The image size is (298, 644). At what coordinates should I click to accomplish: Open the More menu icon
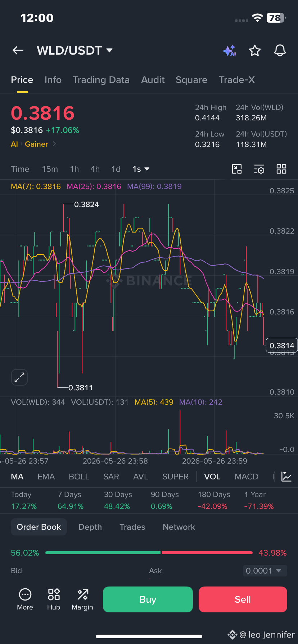pos(25,599)
